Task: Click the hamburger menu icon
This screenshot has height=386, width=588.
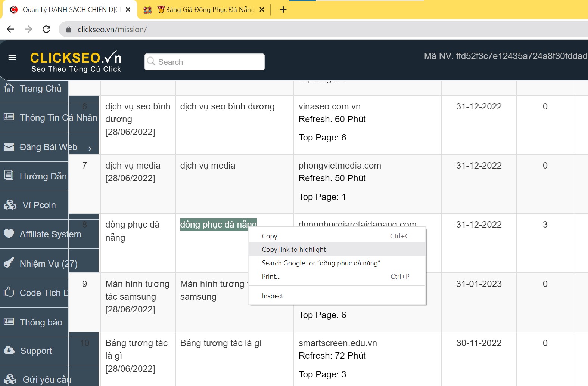Action: [x=12, y=58]
